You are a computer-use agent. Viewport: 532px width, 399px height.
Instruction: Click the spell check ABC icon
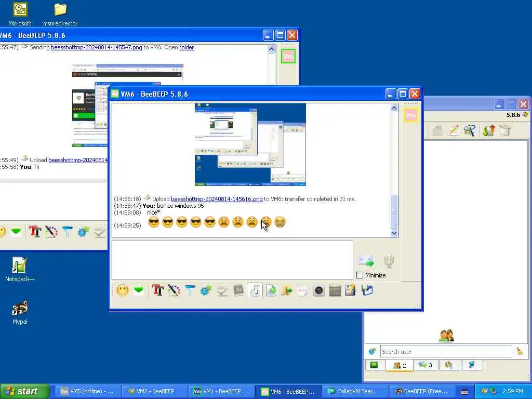[222, 290]
